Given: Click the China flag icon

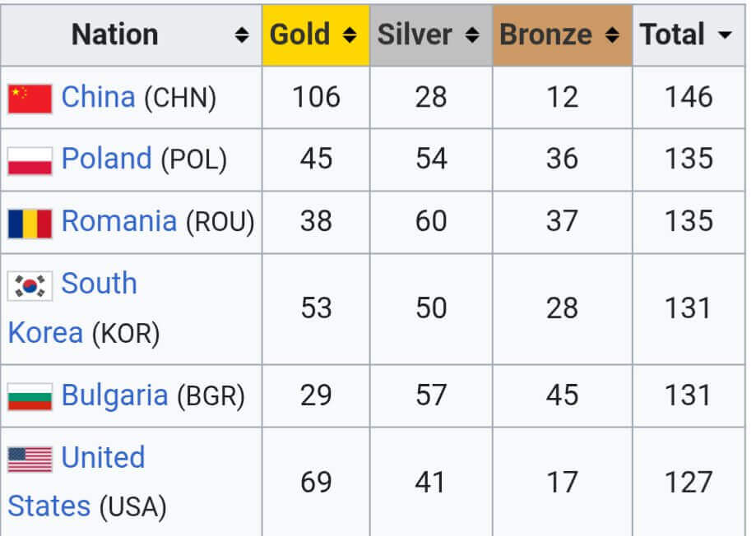Looking at the screenshot, I should point(30,99).
